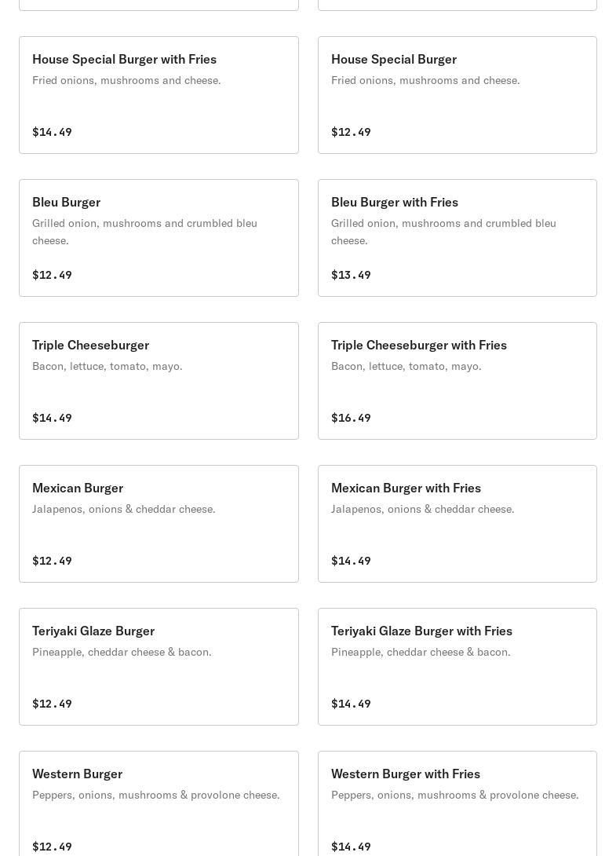
Task: Open Teriyaki Glaze Burger with Fries
Action: tap(457, 667)
